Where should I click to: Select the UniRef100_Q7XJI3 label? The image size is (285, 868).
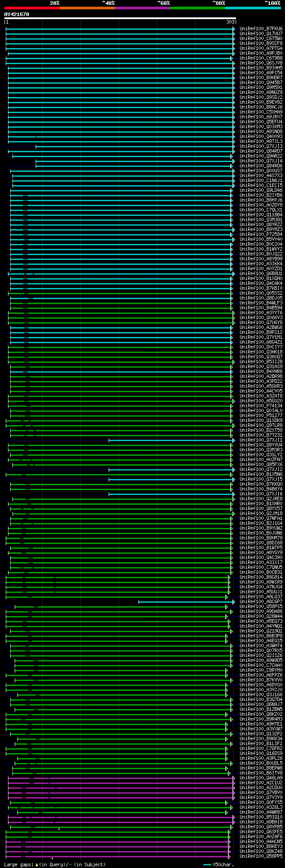261,146
